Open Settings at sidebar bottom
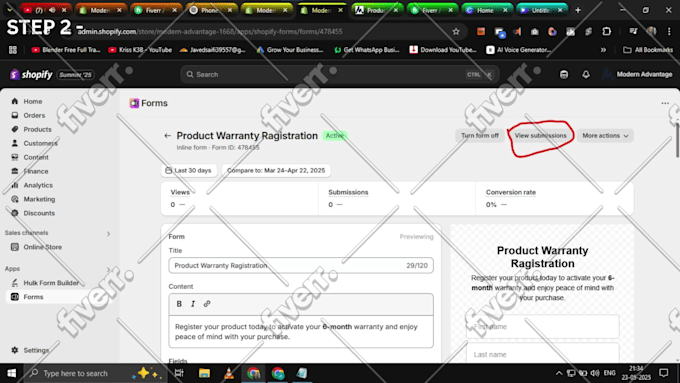This screenshot has width=680, height=383. (36, 350)
